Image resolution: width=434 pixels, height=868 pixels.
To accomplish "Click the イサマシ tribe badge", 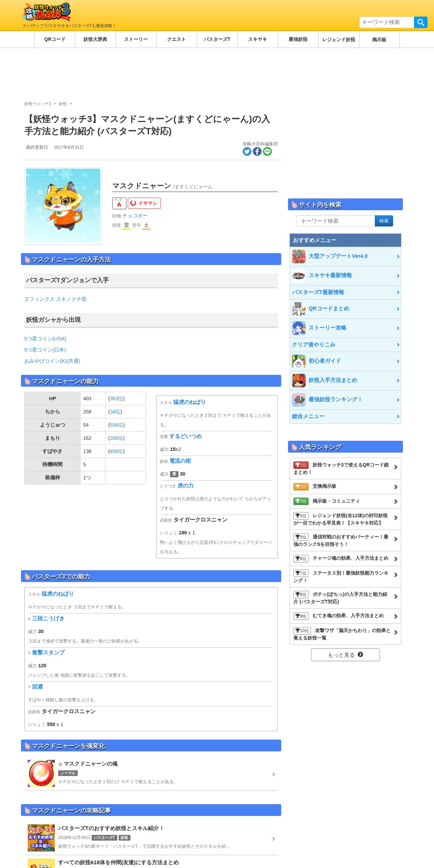I will click(144, 203).
